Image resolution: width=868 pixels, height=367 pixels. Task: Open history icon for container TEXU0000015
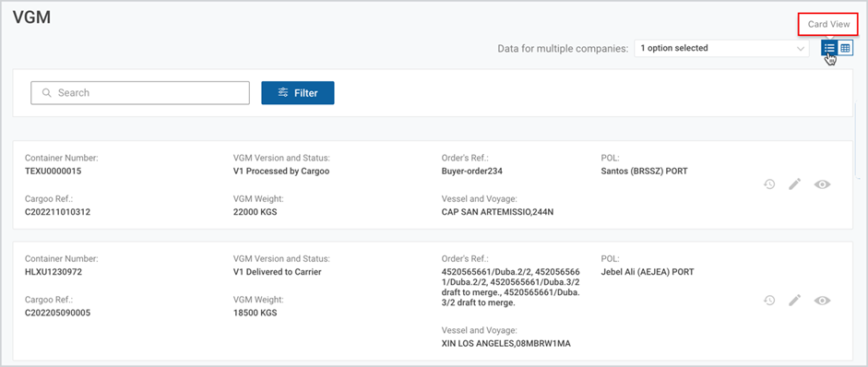(769, 184)
